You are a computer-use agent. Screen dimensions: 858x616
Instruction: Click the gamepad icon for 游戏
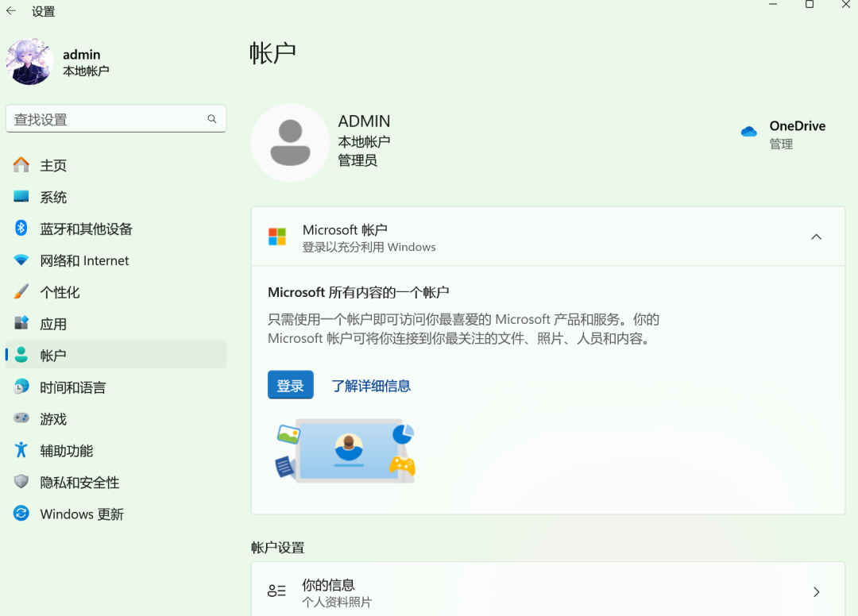[x=21, y=418]
